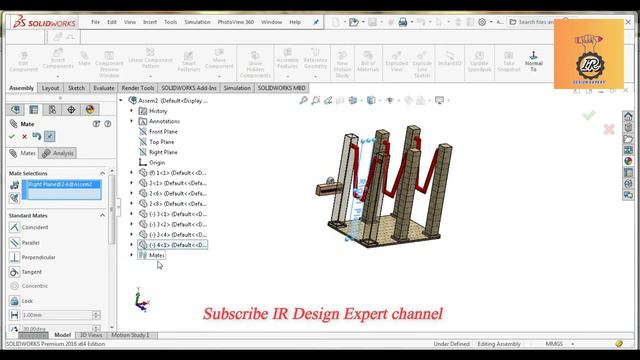
Task: Expand the (f) 1<1> component
Action: [131, 173]
